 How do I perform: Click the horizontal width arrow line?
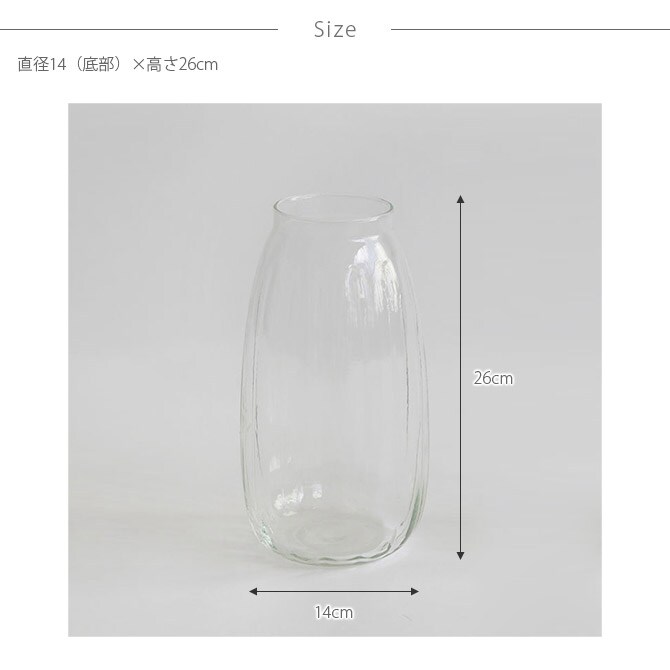[x=334, y=591]
